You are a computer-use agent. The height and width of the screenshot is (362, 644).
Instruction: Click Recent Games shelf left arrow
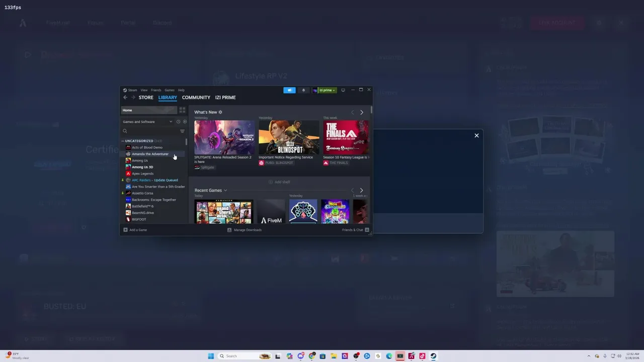pyautogui.click(x=352, y=191)
